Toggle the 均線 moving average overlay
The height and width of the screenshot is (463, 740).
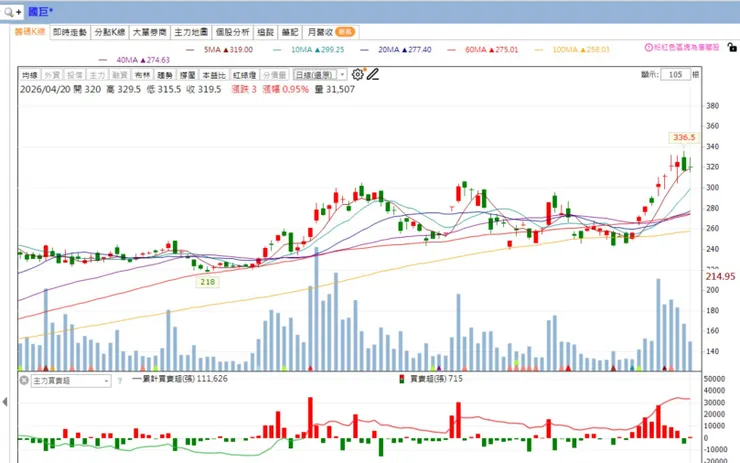tap(30, 75)
